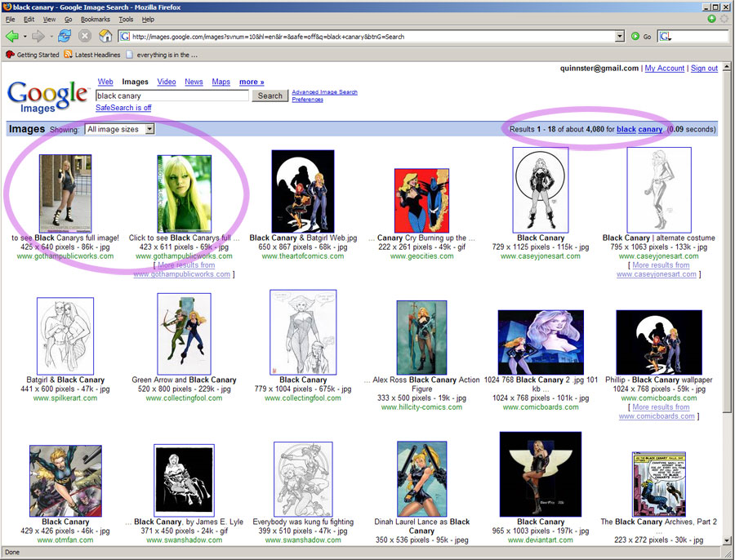
Task: Click the page scrollbar down arrow
Action: pyautogui.click(x=727, y=540)
